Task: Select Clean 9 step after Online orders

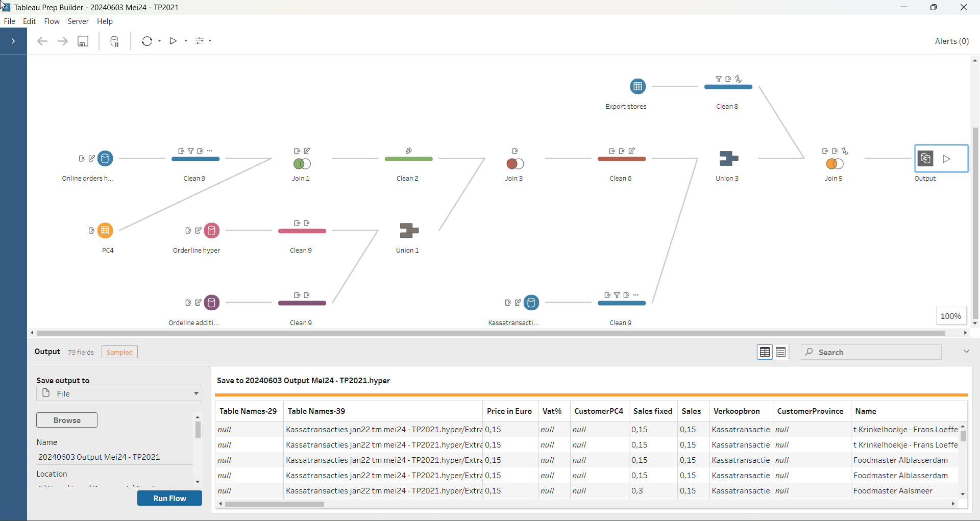Action: click(195, 159)
